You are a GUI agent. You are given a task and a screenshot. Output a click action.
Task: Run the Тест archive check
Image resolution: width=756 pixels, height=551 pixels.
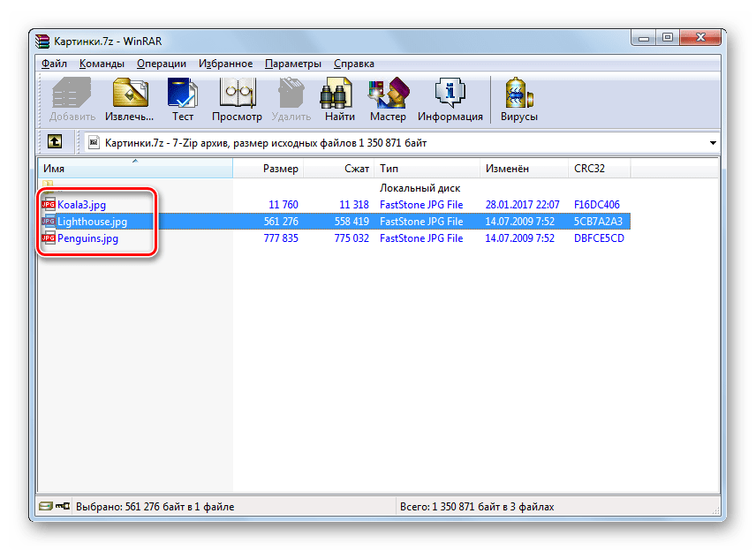click(x=182, y=99)
